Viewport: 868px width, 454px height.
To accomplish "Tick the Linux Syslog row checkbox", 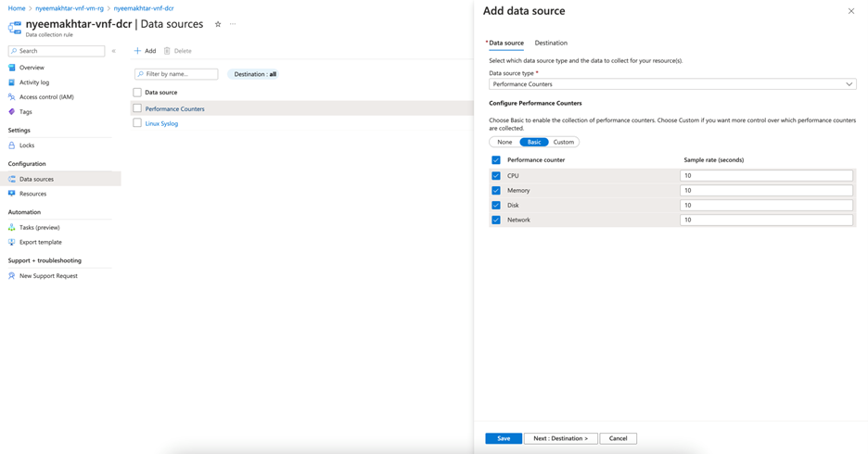I will 137,123.
